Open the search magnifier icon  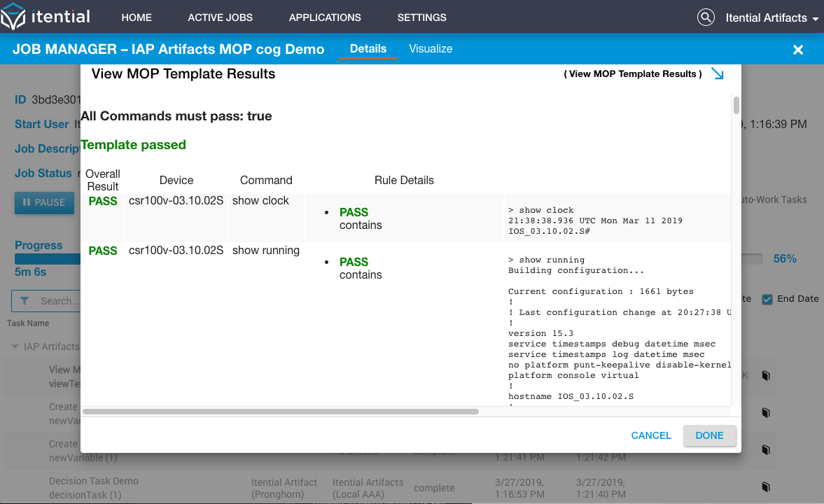tap(706, 17)
